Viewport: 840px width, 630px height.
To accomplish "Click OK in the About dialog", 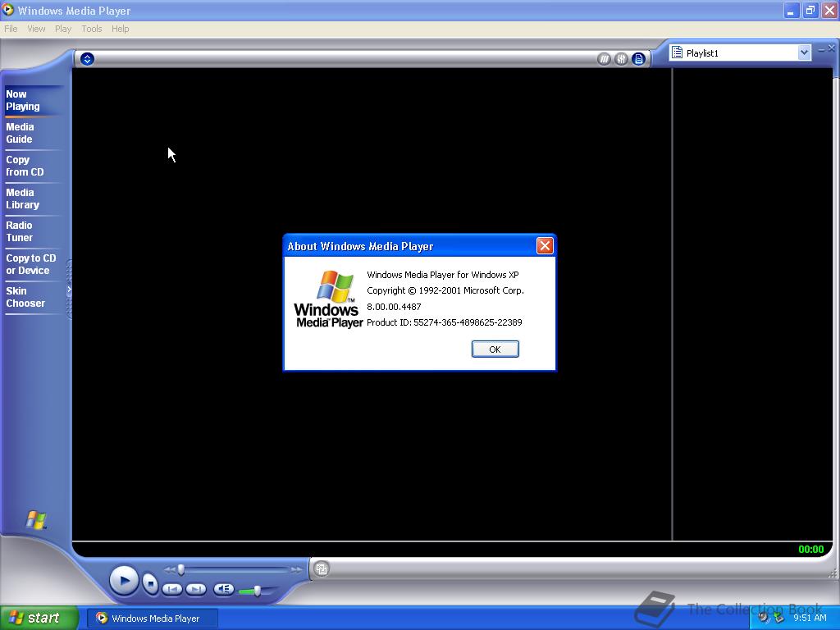I will click(495, 349).
